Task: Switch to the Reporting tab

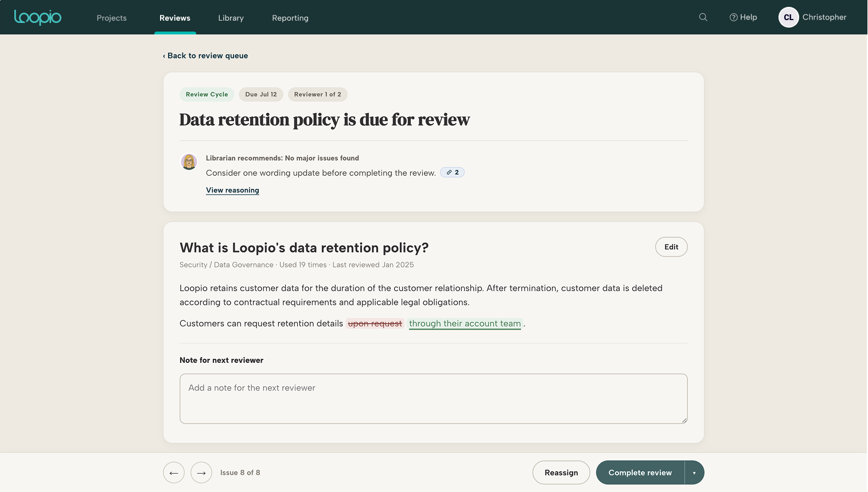Action: point(290,18)
